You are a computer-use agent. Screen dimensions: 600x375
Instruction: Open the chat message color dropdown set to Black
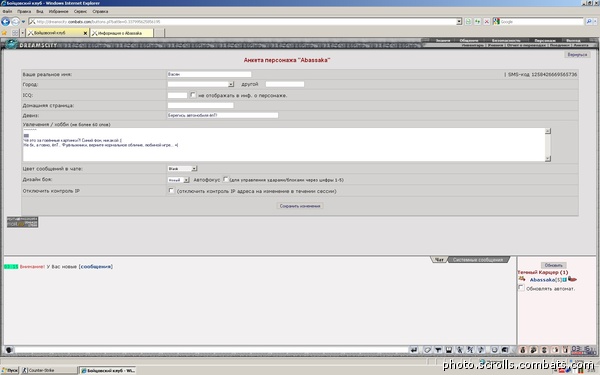point(182,168)
